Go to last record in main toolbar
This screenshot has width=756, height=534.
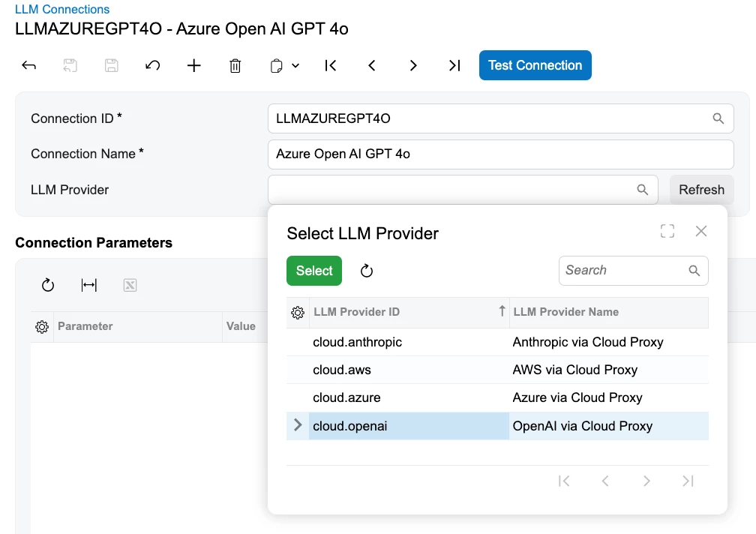click(454, 65)
